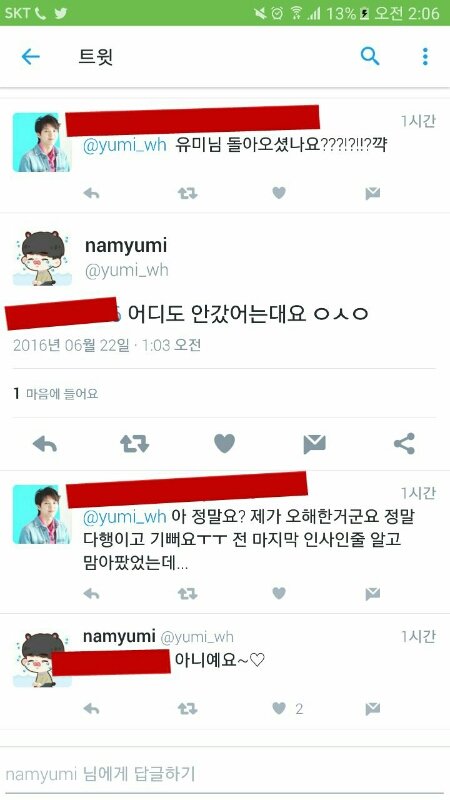The width and height of the screenshot is (450, 800).
Task: Like the top reply asking 돌아오셨나요
Action: point(279,193)
